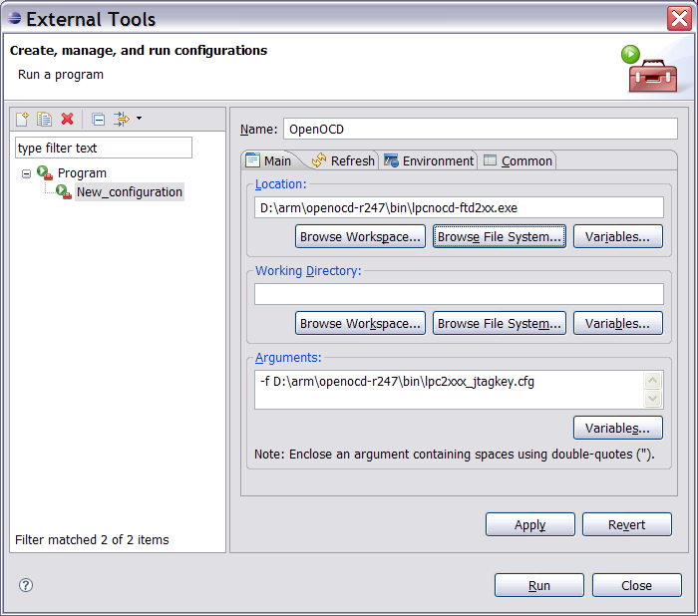Select the Program tree item
The width and height of the screenshot is (698, 616).
click(x=82, y=173)
